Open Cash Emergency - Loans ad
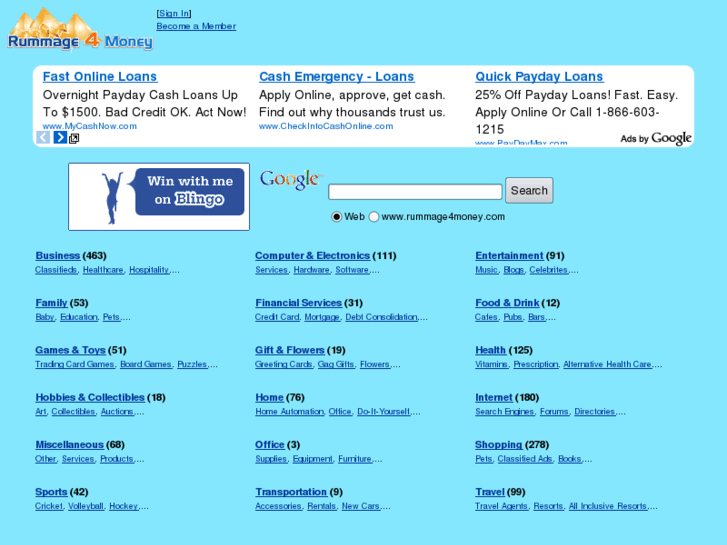 [337, 77]
